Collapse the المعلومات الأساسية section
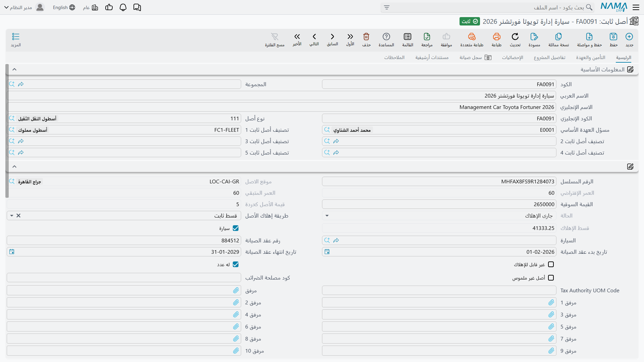Screen dimensions: 644x362 pos(14,69)
